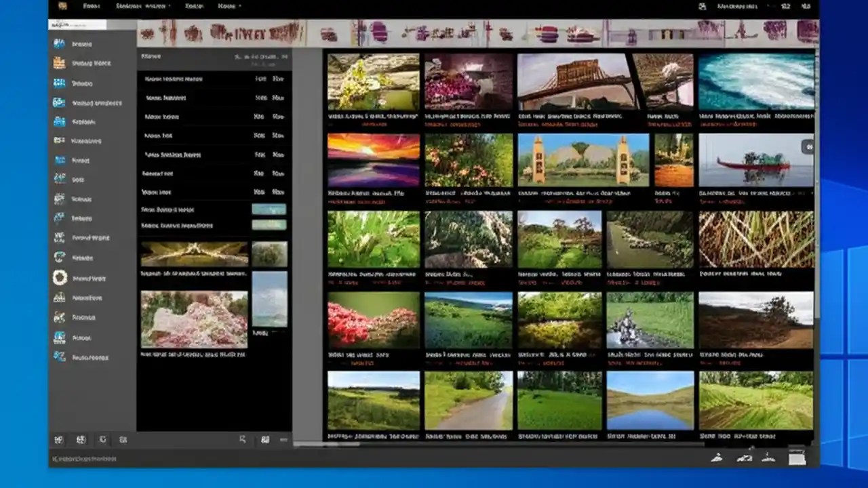This screenshot has width=868, height=488.
Task: Click the bottommost sidebar icon with blue arrows
Action: (60, 356)
